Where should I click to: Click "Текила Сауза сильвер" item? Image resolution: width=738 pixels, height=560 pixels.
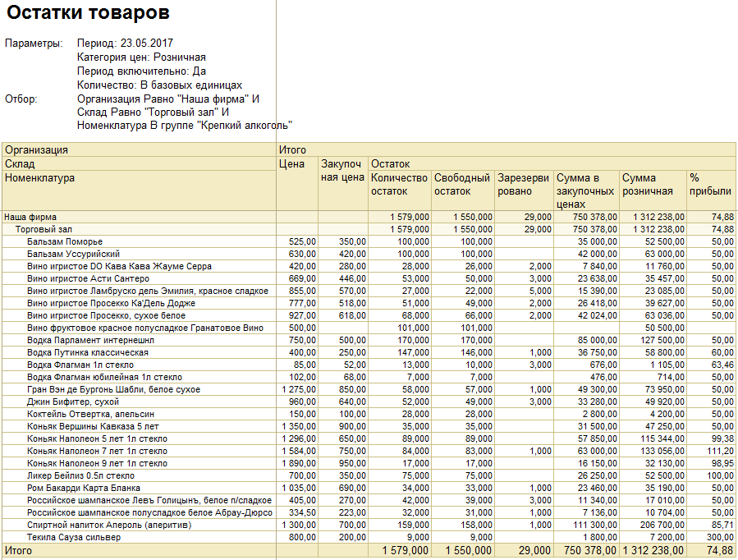click(x=73, y=537)
